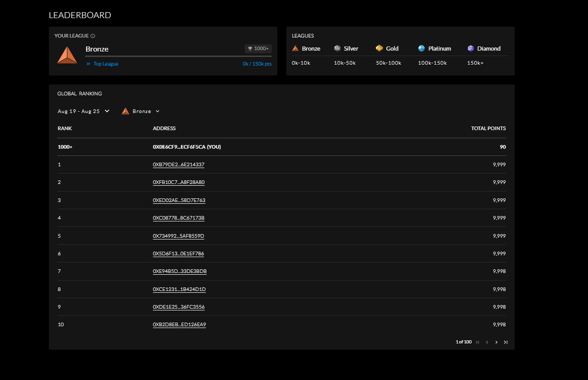Open the Top League link

click(102, 64)
